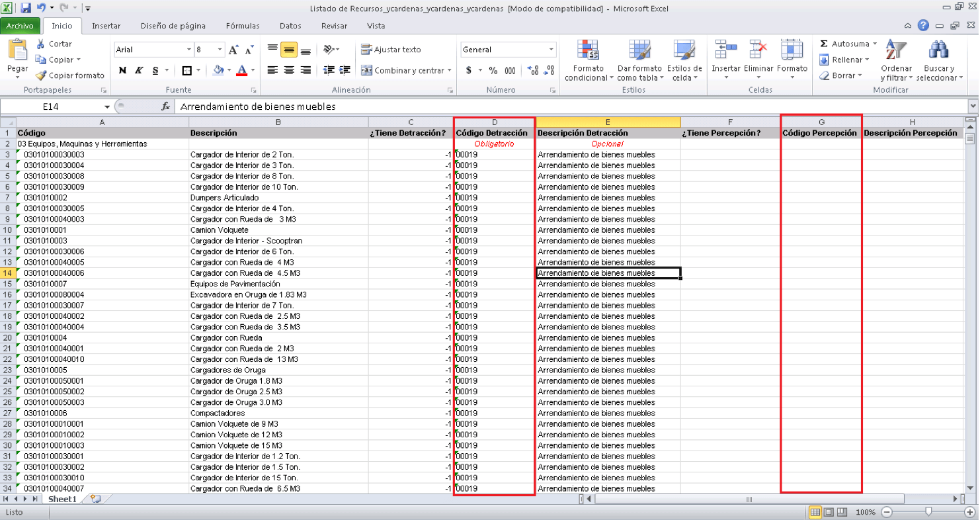Image resolution: width=980 pixels, height=520 pixels.
Task: Click the insert function fx icon
Action: [166, 106]
